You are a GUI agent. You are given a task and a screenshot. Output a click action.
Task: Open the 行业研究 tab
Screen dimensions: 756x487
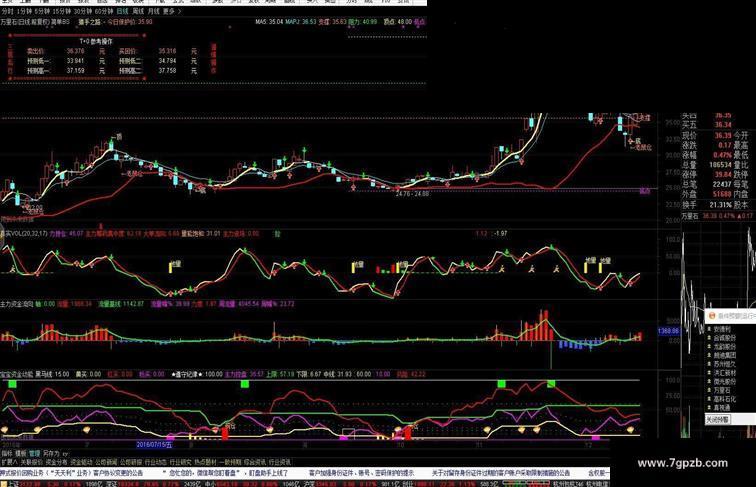[x=181, y=462]
